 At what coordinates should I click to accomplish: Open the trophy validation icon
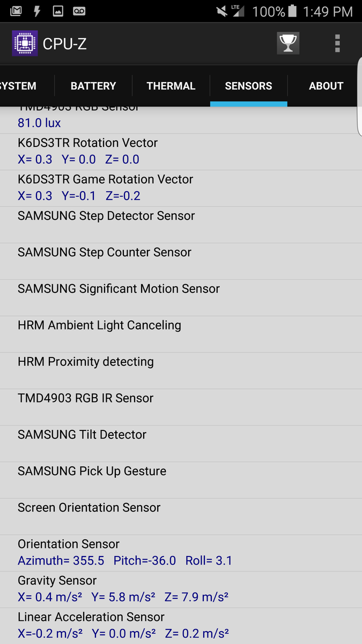pos(288,43)
